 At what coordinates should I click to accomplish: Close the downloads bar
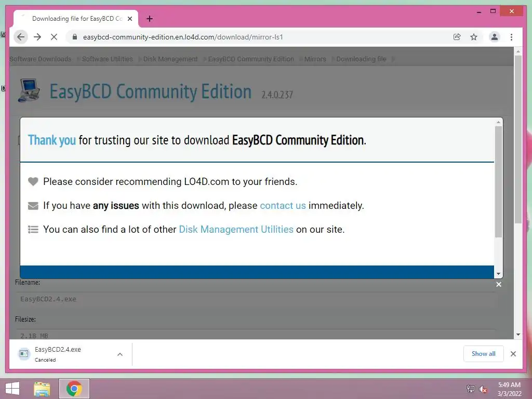[x=513, y=354]
